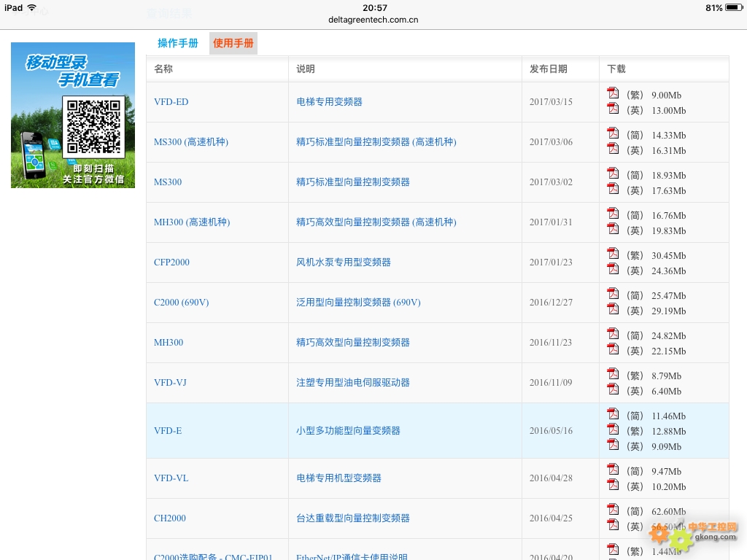Click the 发布日期 column header
Image resolution: width=747 pixels, height=560 pixels.
[x=549, y=69]
